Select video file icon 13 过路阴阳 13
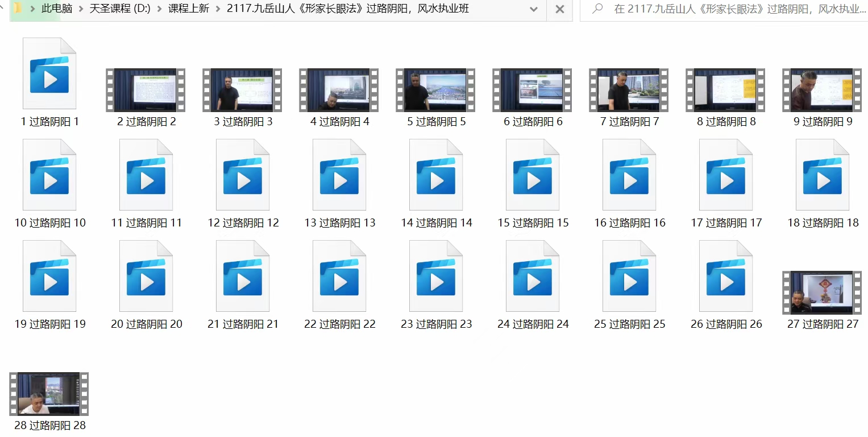 pyautogui.click(x=339, y=175)
